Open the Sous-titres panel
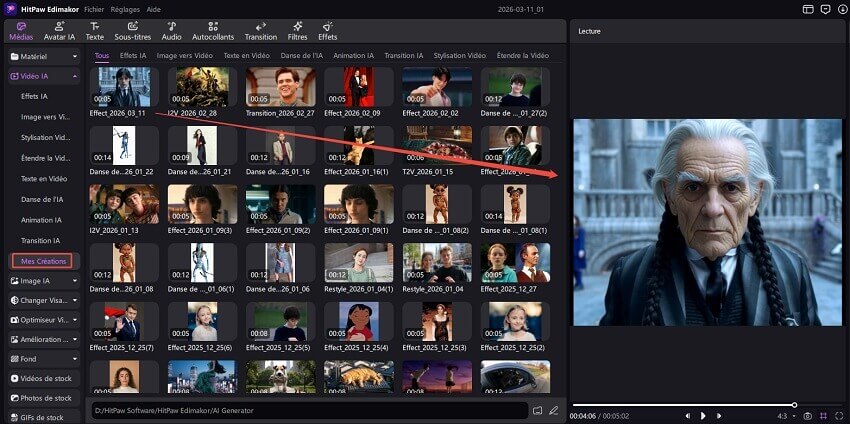The width and height of the screenshot is (850, 424). tap(131, 30)
